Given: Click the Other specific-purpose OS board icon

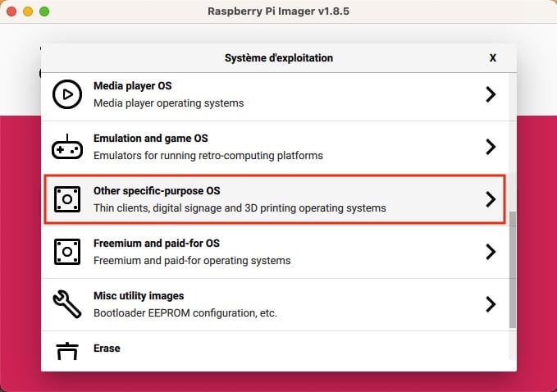Looking at the screenshot, I should 67,199.
